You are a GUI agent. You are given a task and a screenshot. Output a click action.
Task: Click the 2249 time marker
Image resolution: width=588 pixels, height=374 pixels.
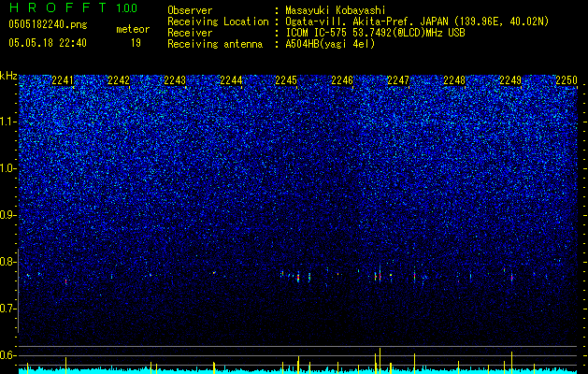point(510,80)
